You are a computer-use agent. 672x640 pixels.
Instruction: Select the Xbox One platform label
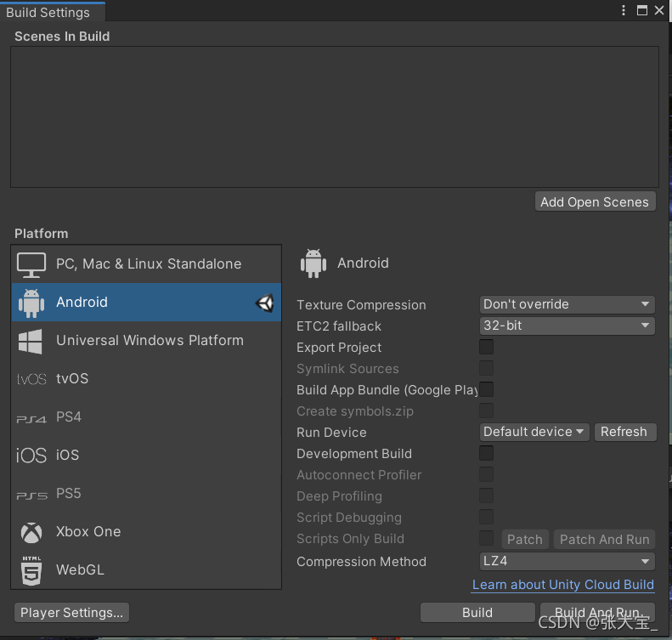(x=88, y=531)
